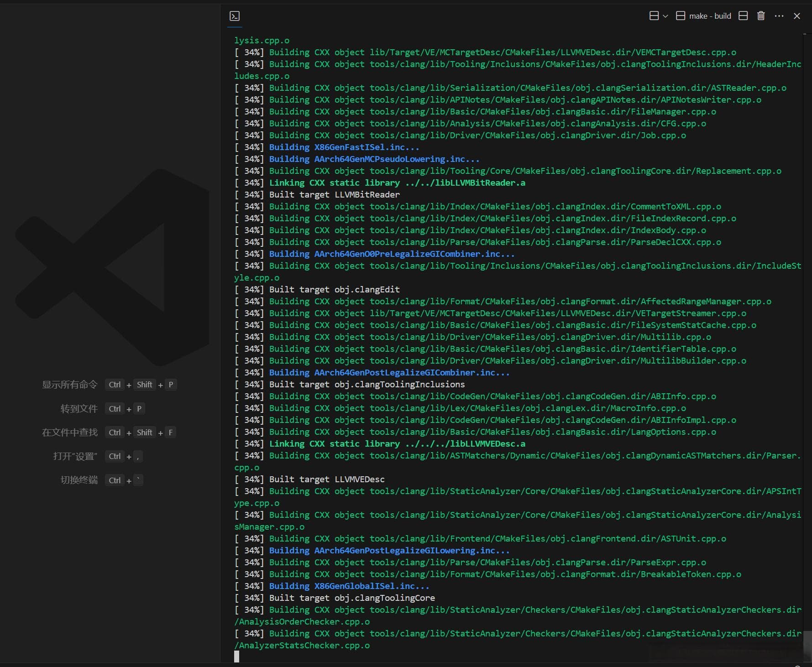Click the line ending in VETargetStreamer.cpp.o

(x=490, y=313)
